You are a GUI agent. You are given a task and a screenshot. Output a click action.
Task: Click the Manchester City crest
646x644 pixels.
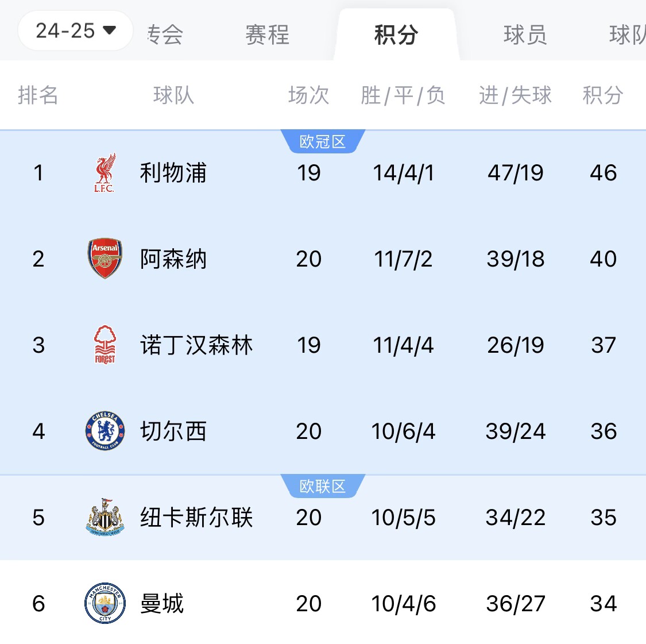[x=105, y=603]
